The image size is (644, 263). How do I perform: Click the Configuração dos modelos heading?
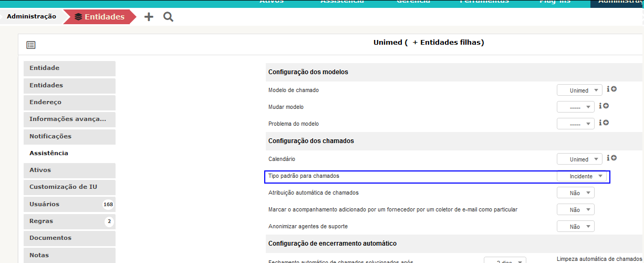tap(308, 72)
